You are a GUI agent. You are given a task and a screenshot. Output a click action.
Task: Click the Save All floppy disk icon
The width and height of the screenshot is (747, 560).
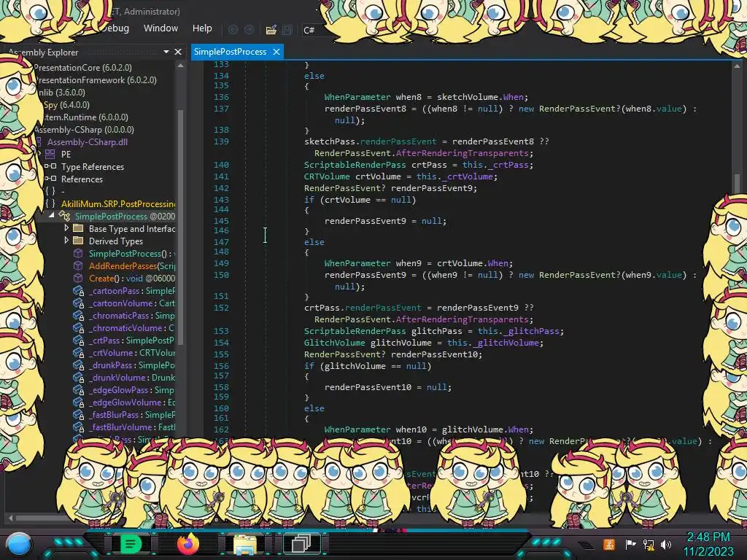(x=287, y=30)
